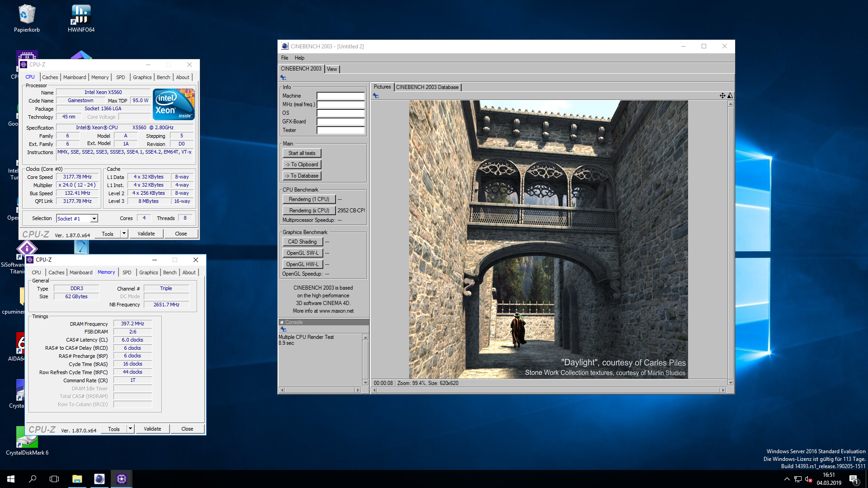868x488 pixels.
Task: Click Start all tests button
Action: click(302, 153)
